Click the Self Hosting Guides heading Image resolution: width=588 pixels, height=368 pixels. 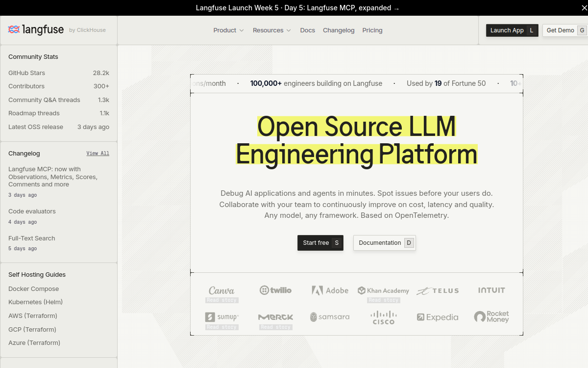pos(37,275)
